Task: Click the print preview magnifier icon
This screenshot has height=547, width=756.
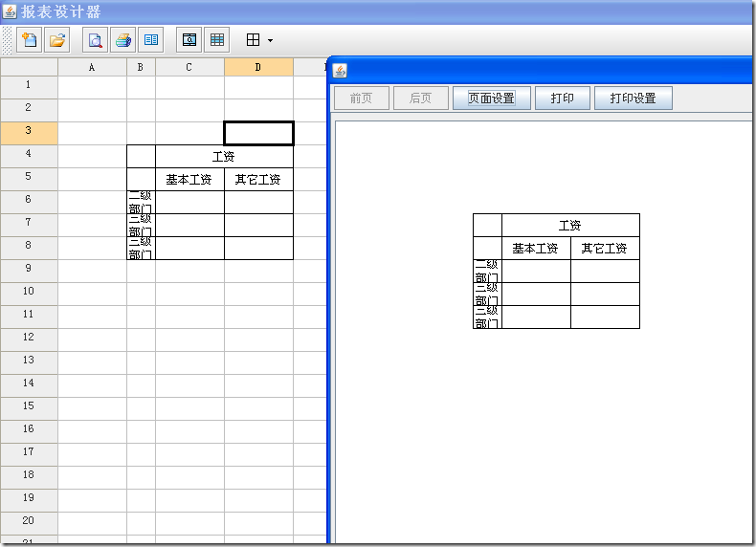Action: pyautogui.click(x=95, y=40)
